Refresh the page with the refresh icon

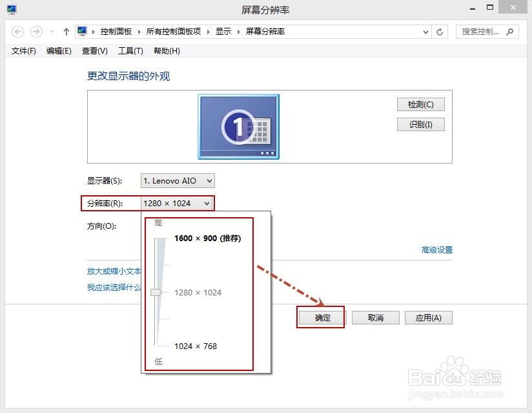(440, 31)
